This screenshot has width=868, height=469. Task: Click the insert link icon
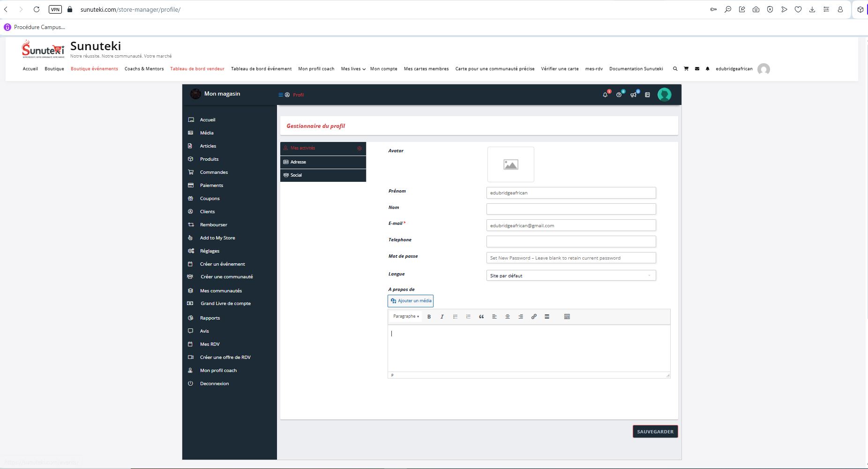coord(534,317)
